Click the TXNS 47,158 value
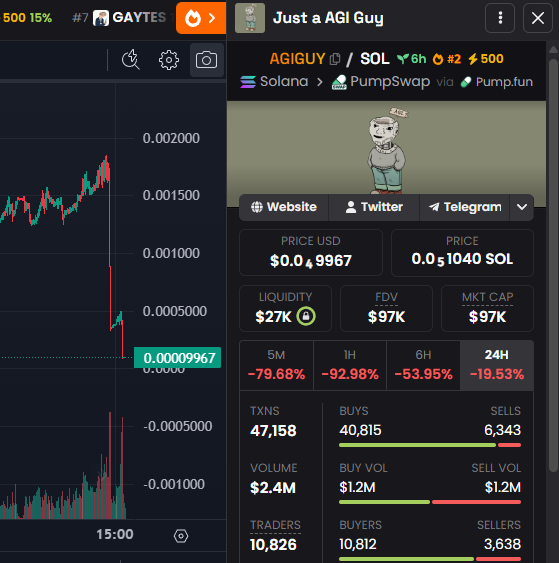Image resolution: width=559 pixels, height=563 pixels. tap(273, 431)
